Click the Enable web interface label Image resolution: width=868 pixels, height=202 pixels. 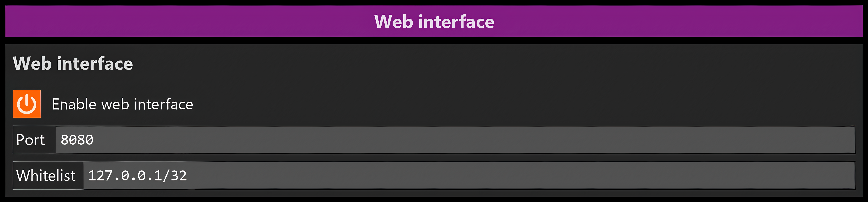click(122, 104)
